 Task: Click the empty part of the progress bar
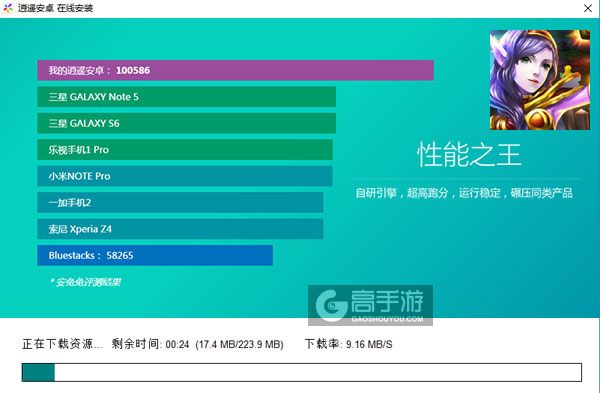click(x=318, y=372)
